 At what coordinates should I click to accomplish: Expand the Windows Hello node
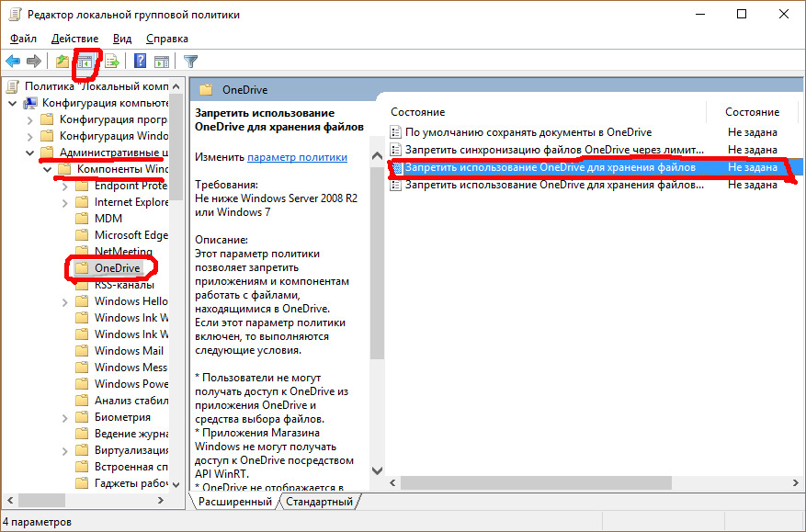point(64,302)
